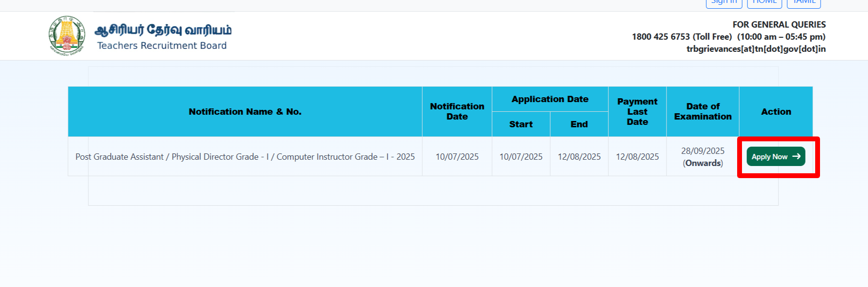Click the toll free number 1800 425 6753

pos(661,37)
